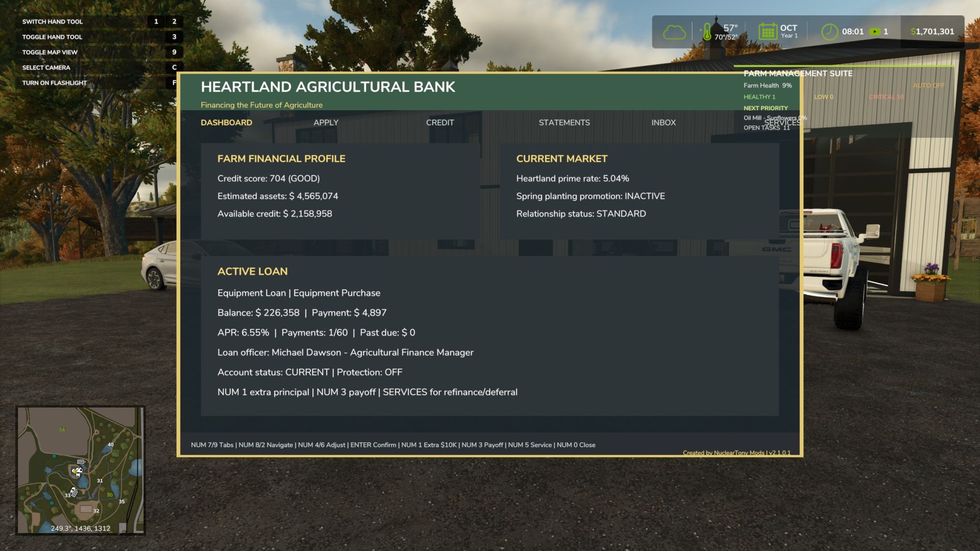Click the minimap thumbnail
The image size is (980, 551).
80,470
